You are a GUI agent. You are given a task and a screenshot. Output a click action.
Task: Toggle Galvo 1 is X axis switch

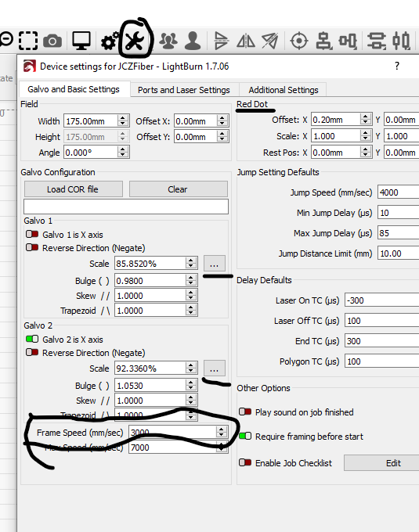[x=32, y=234]
